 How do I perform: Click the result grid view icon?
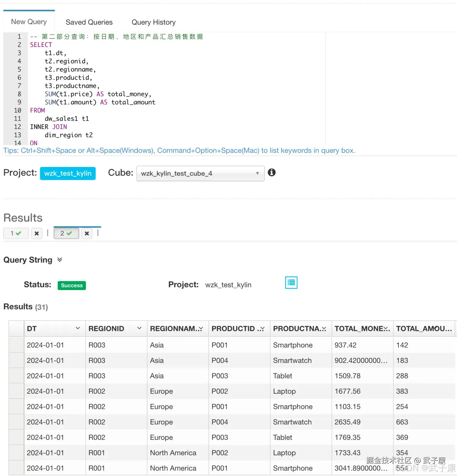click(x=291, y=282)
